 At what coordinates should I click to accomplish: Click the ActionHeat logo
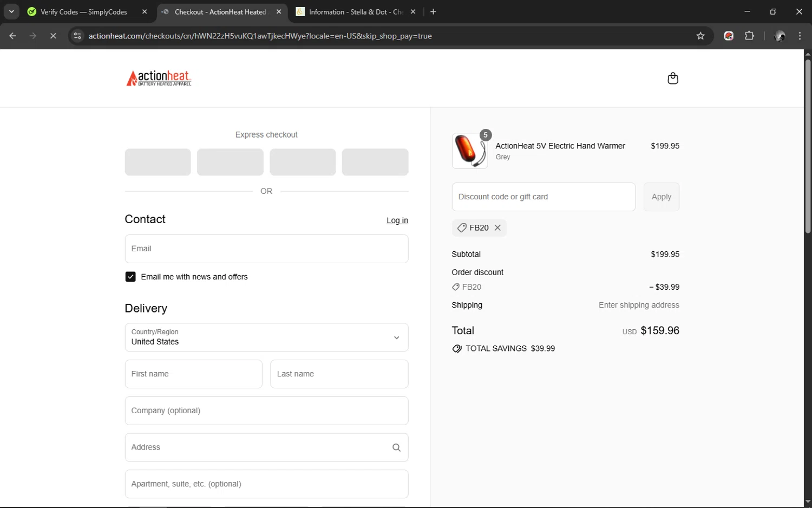159,79
